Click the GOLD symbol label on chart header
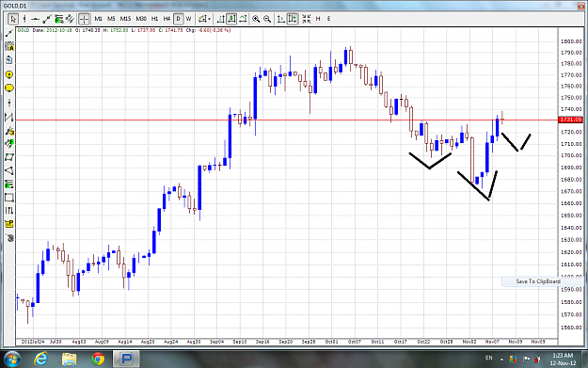Screen dimensions: 588x368 click(x=24, y=30)
